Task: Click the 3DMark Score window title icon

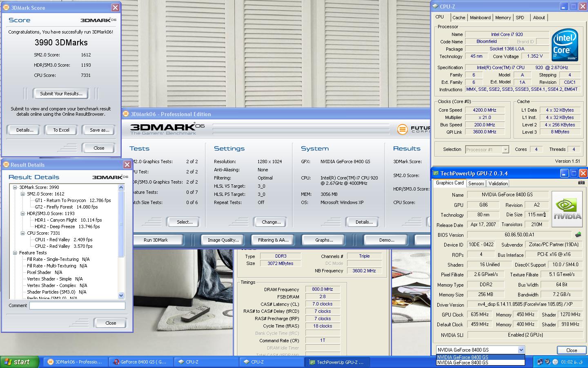Action: [6, 7]
